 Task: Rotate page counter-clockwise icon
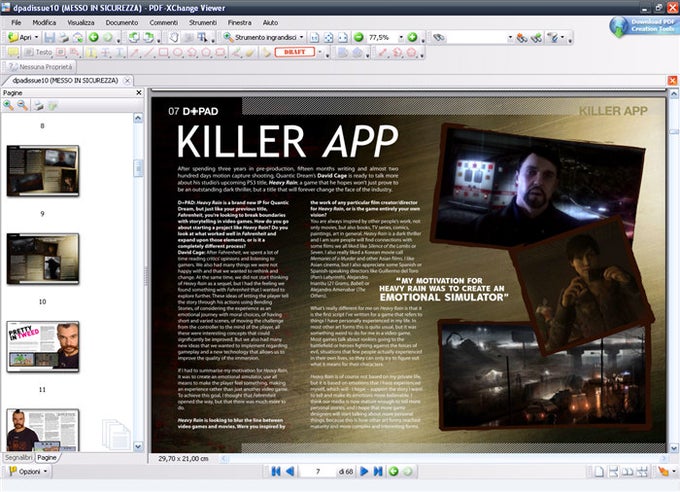coord(134,38)
